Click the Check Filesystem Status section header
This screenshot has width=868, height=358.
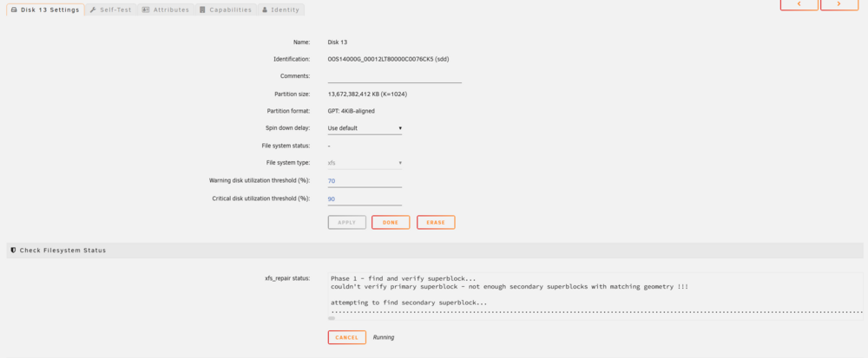coord(435,251)
